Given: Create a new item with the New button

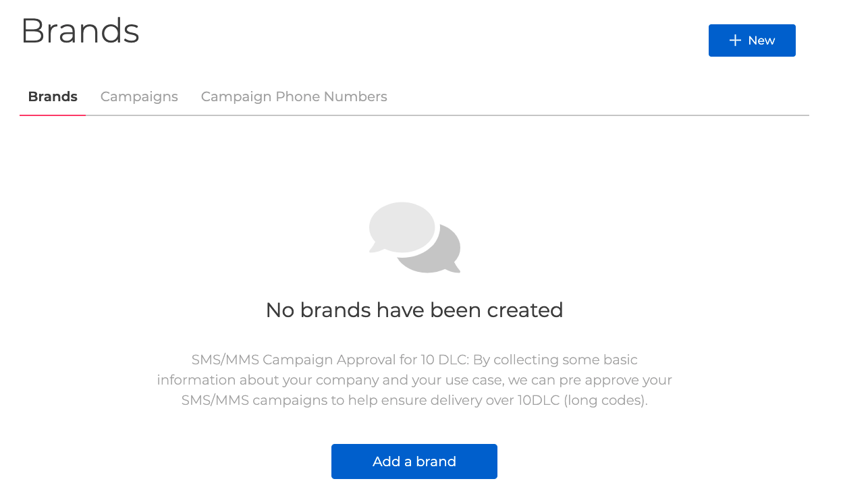Looking at the screenshot, I should (752, 40).
